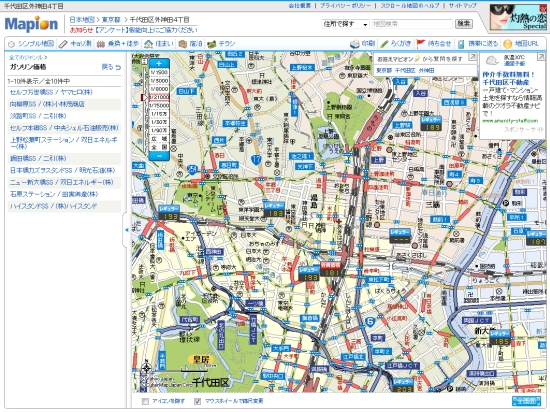Open the 会社概要 company overview link
The image size is (550, 412).
pyautogui.click(x=300, y=6)
